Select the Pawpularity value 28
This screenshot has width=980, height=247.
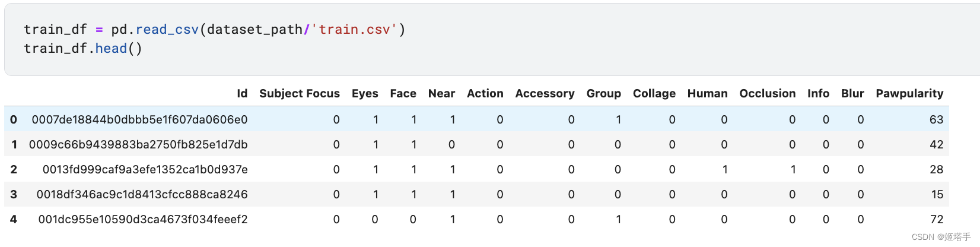[x=936, y=170]
